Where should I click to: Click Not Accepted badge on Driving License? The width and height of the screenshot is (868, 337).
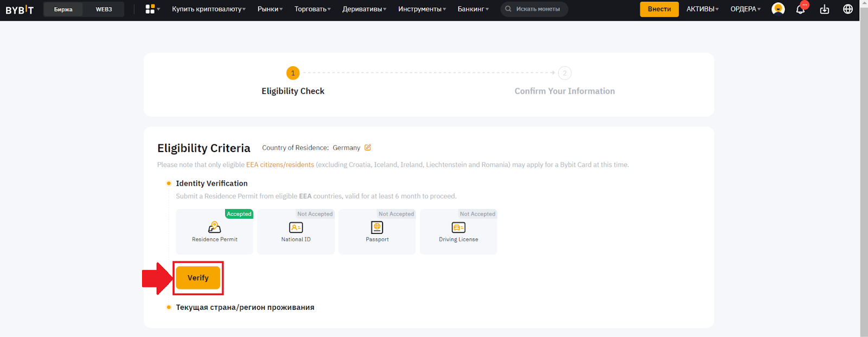[477, 214]
